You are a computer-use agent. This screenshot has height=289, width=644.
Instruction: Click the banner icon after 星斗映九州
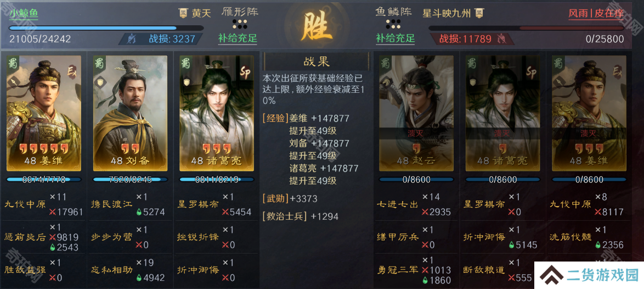479,13
